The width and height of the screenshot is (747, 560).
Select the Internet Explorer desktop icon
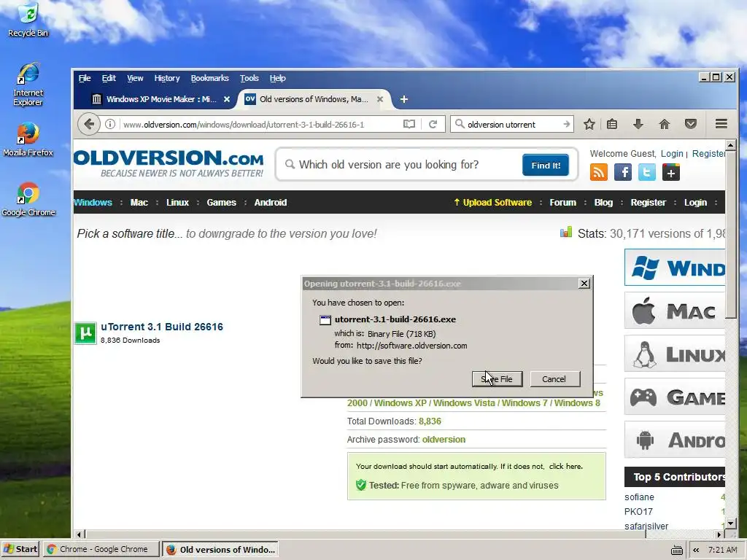coord(28,85)
